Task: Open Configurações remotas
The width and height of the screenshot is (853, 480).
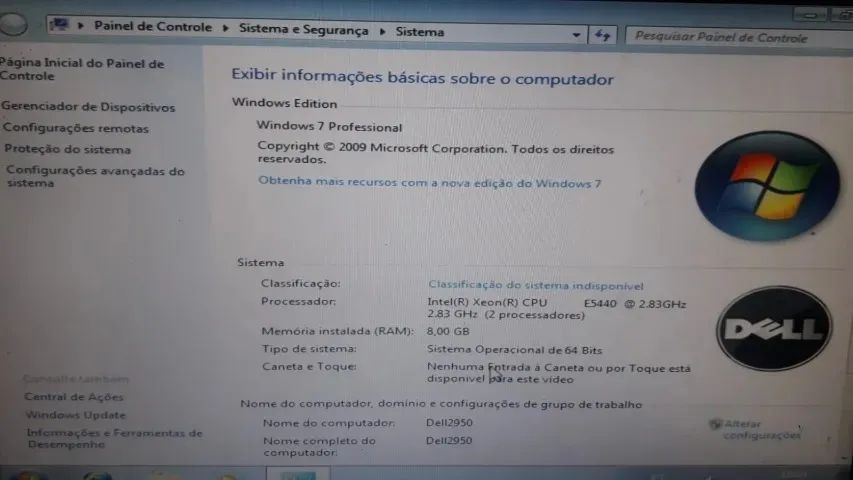Action: click(76, 128)
